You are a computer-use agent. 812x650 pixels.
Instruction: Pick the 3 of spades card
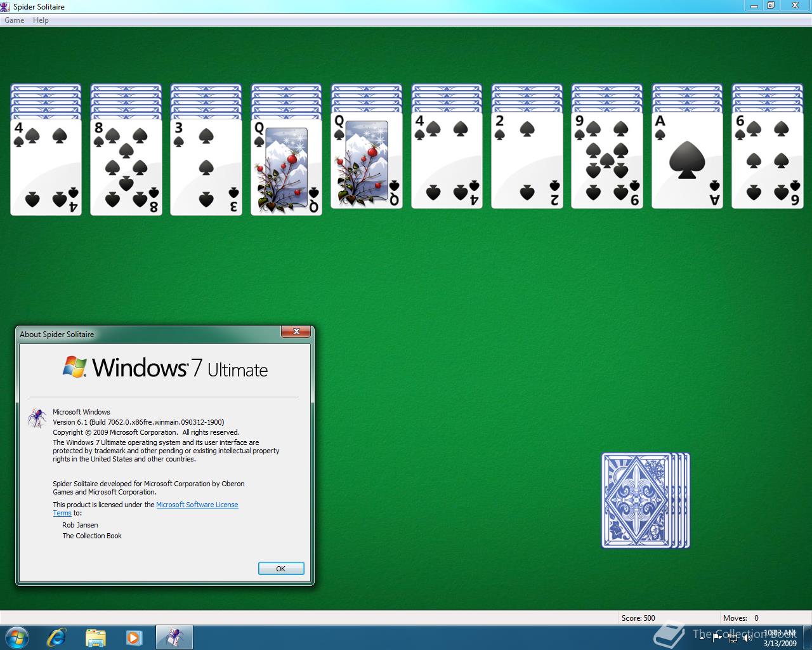tap(206, 168)
